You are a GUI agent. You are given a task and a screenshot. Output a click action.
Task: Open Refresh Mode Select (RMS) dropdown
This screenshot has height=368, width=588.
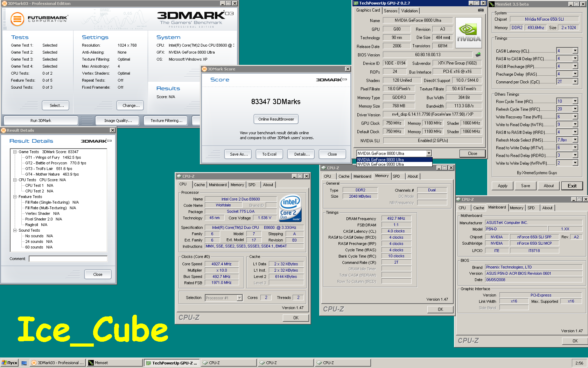[575, 140]
